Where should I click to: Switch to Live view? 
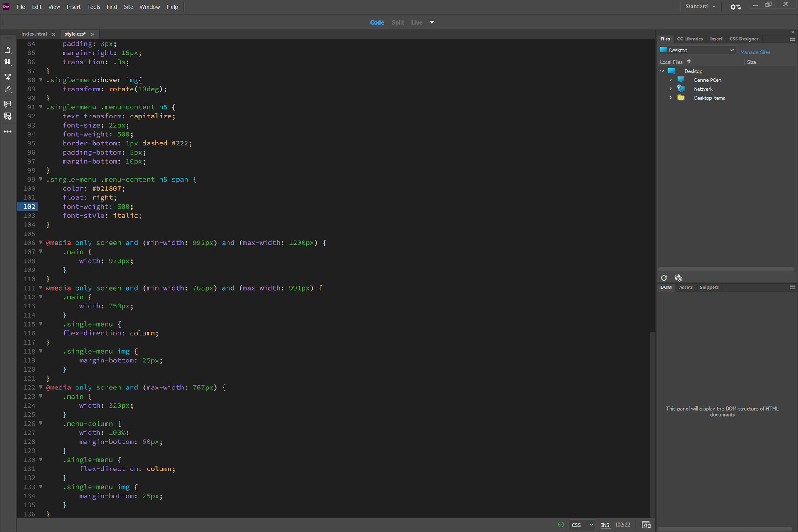[417, 22]
